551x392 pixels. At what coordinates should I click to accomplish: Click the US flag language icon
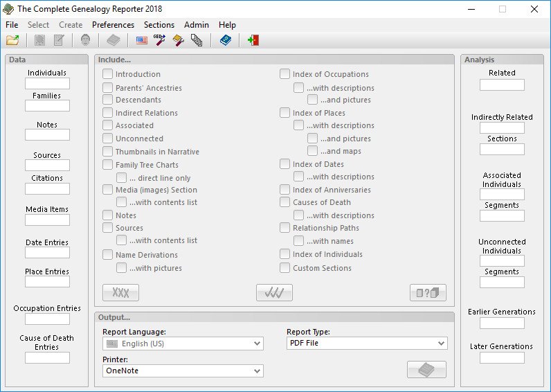pos(142,40)
